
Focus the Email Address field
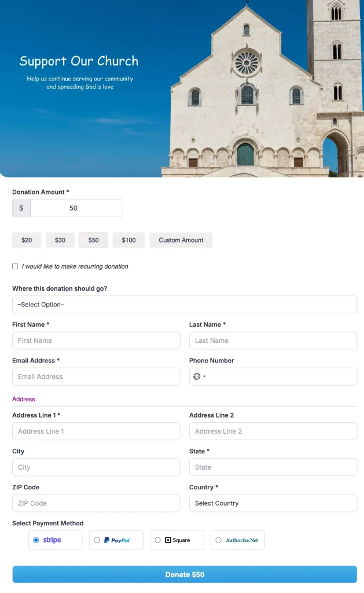[x=96, y=376]
